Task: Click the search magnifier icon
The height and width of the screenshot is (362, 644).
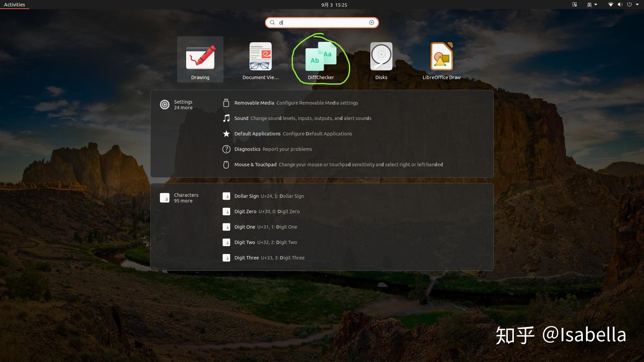Action: pos(272,22)
